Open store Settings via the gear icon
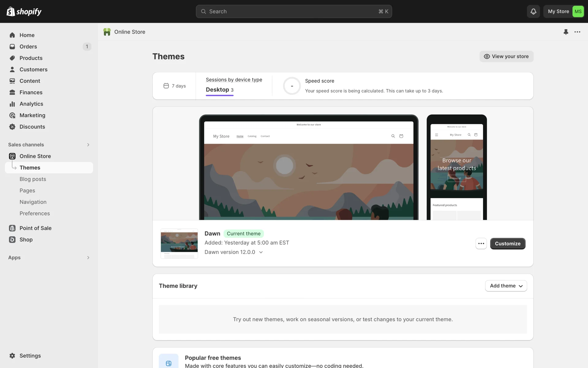Image resolution: width=588 pixels, height=368 pixels. tap(12, 356)
